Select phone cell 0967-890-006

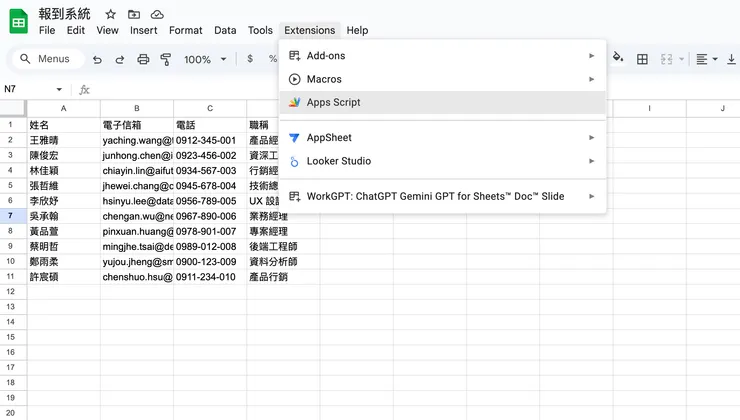(210, 216)
